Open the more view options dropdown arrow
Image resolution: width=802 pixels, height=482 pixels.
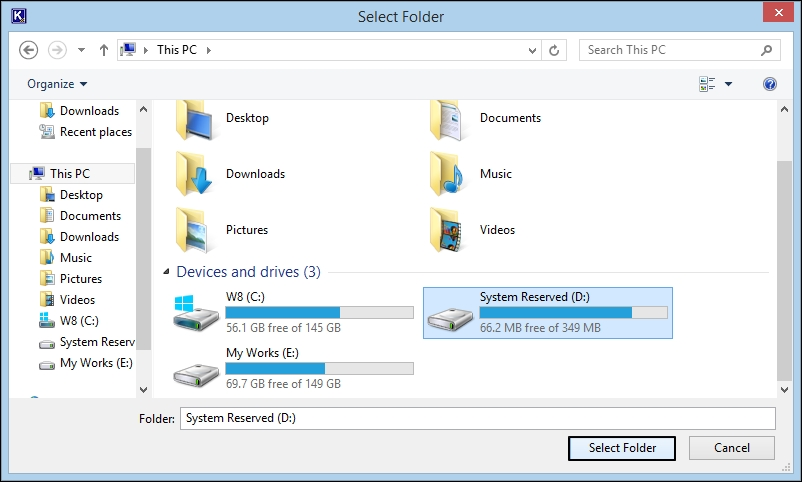728,84
